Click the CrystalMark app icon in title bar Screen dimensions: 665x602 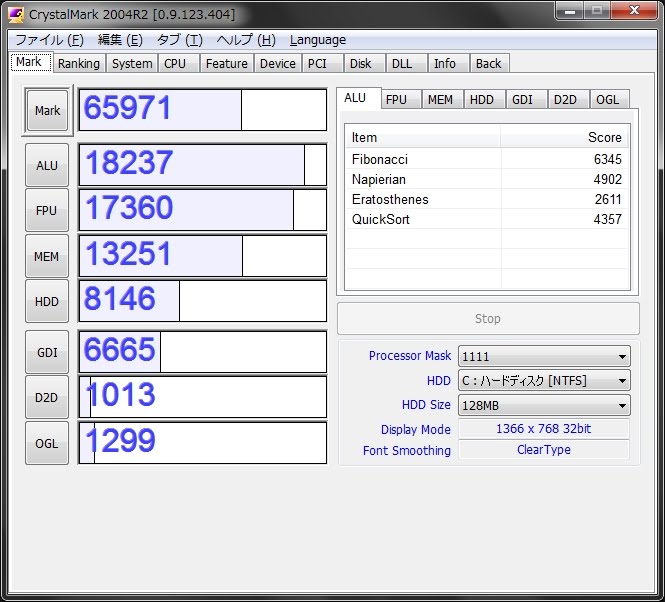click(16, 15)
